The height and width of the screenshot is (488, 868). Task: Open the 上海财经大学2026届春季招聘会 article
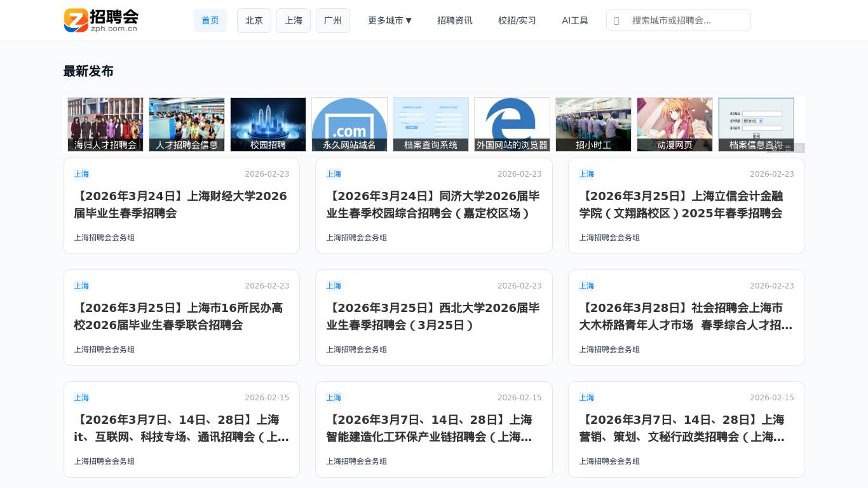click(181, 205)
